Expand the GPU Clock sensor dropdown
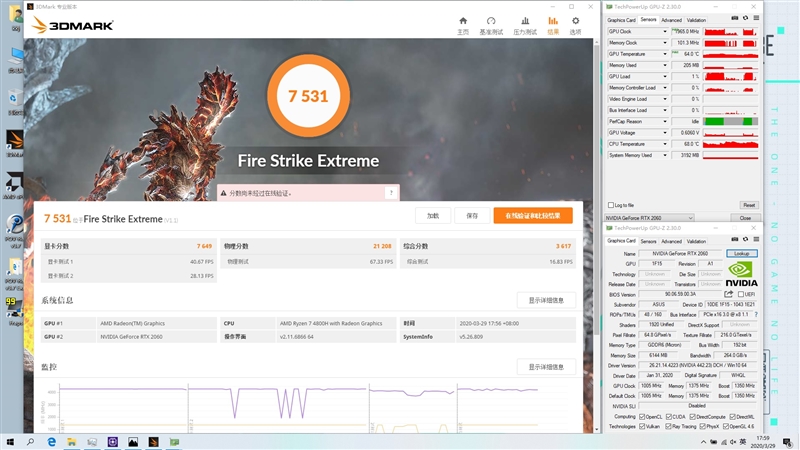The image size is (800, 450). click(667, 31)
